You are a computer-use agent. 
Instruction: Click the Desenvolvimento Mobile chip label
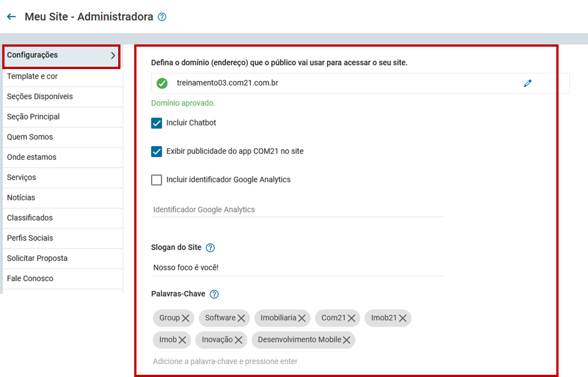click(299, 340)
